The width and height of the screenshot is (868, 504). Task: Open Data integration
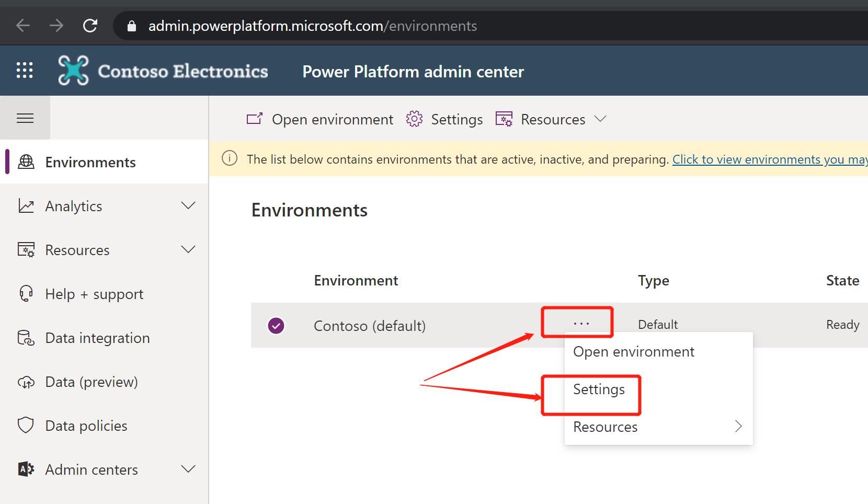[105, 338]
